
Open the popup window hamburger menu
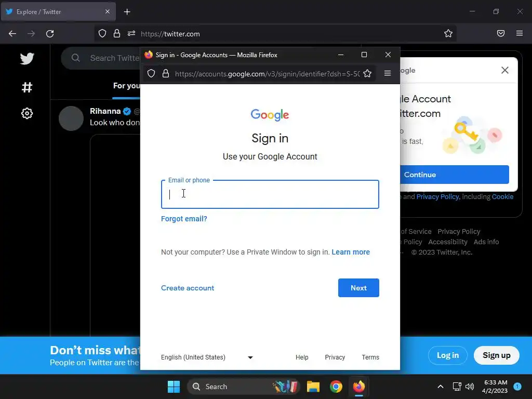[388, 73]
